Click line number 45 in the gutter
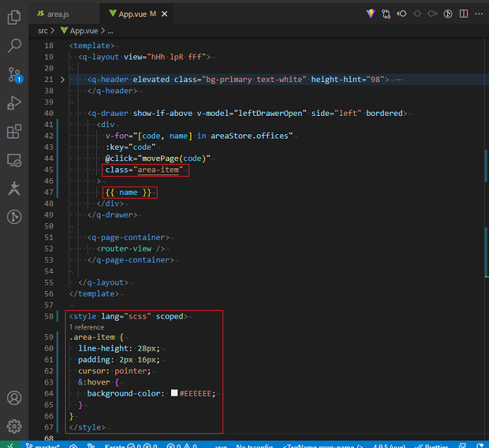The image size is (489, 448). click(x=49, y=170)
